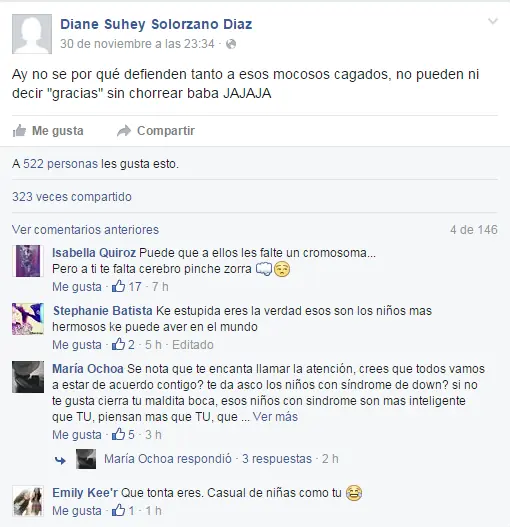Like Stephanie Batista's comment via Me gusta
Screen dimensions: 510x527
pos(77,345)
